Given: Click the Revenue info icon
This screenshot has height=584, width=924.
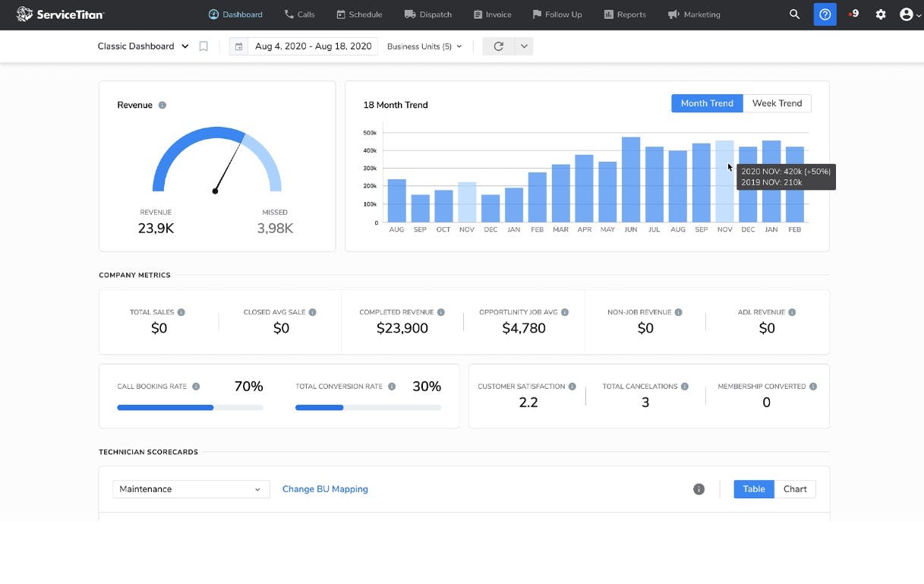Looking at the screenshot, I should [x=162, y=106].
